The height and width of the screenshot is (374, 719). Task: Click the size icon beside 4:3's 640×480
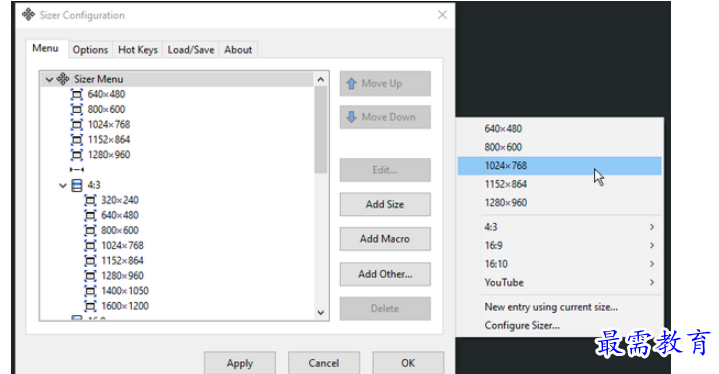(90, 215)
